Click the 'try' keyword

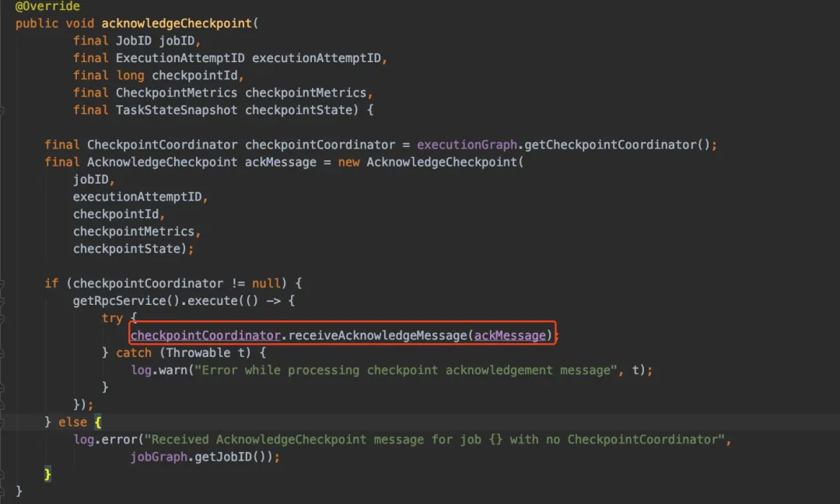112,318
